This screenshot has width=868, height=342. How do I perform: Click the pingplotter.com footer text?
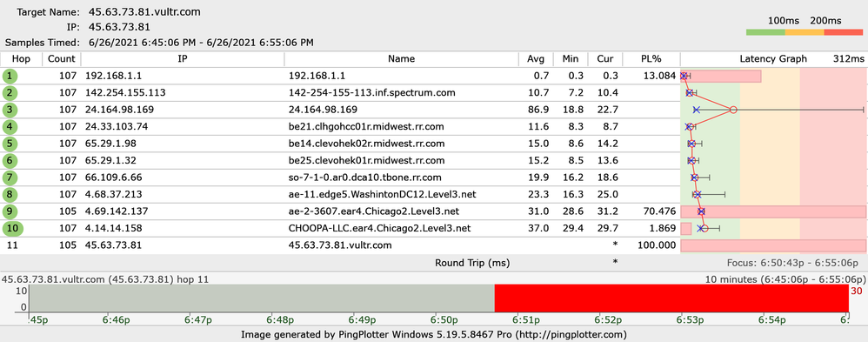[x=433, y=335]
